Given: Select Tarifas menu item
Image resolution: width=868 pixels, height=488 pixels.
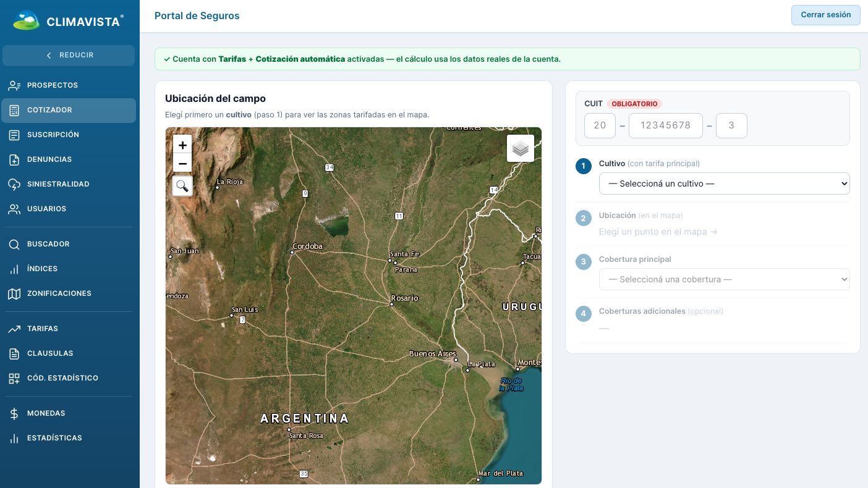Looking at the screenshot, I should tap(69, 329).
